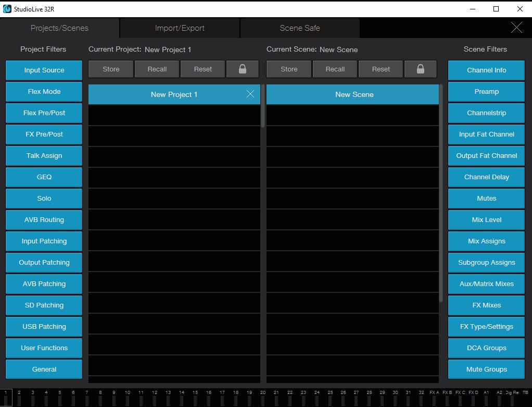Click the project lock icon
The width and height of the screenshot is (532, 407).
[x=243, y=69]
